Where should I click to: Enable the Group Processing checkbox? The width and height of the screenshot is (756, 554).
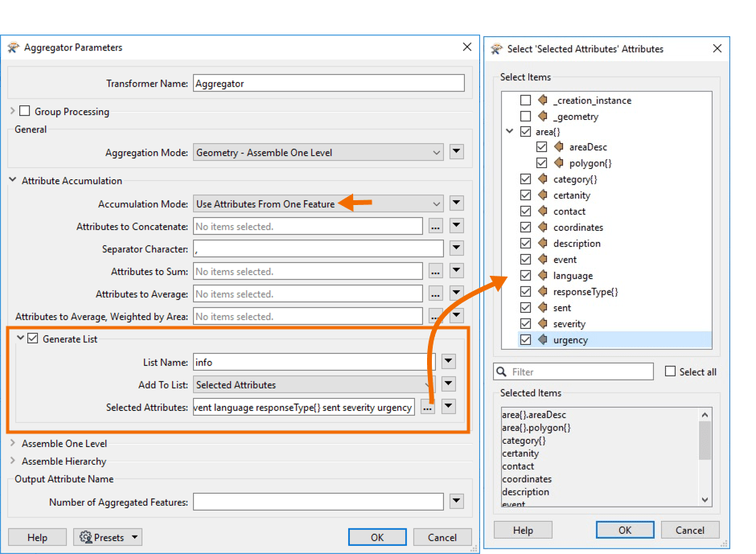point(24,111)
